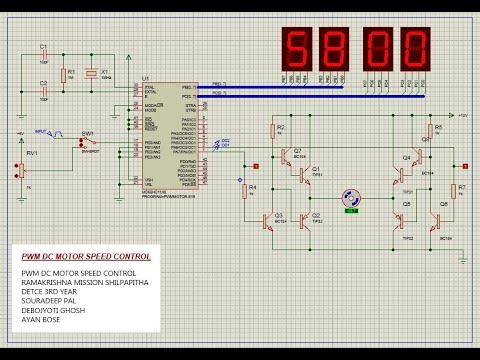Click the STRA pin label on U1
The image size is (480, 360).
[x=191, y=106]
